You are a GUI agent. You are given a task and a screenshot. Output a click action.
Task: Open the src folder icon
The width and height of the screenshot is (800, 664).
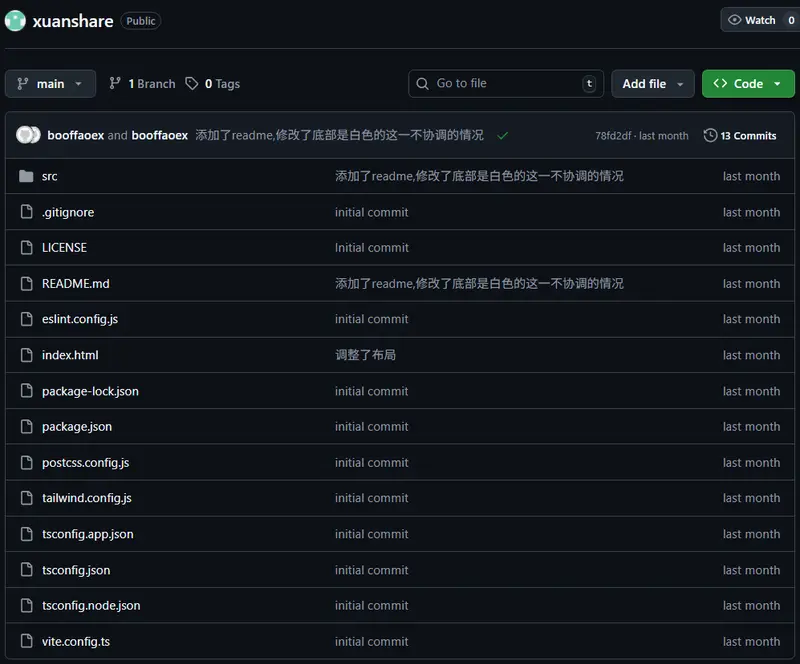tap(26, 176)
